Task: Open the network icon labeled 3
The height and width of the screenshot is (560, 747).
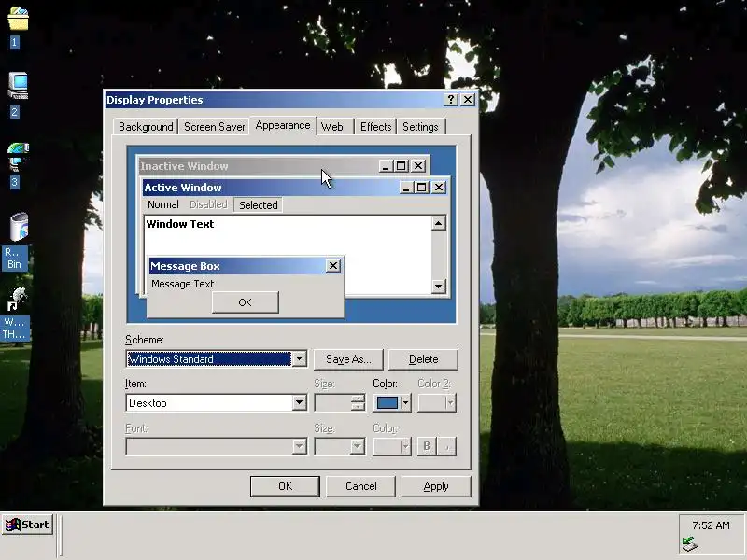Action: coord(18,156)
